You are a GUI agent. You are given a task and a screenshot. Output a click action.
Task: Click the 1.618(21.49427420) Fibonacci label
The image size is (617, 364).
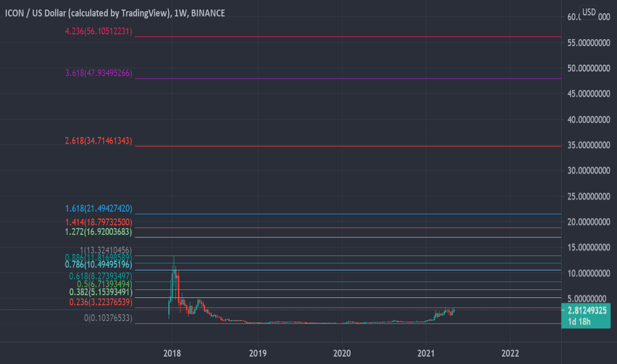[99, 208]
